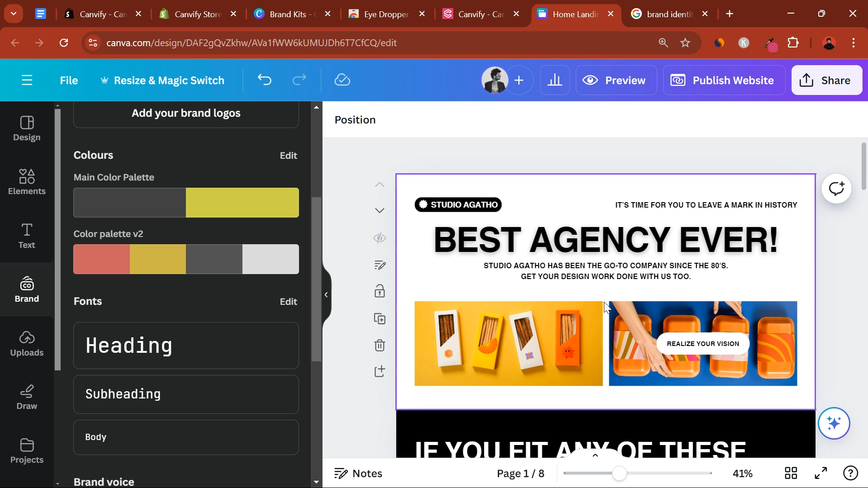868x488 pixels.
Task: Collapse the side panel arrow
Action: click(x=326, y=295)
